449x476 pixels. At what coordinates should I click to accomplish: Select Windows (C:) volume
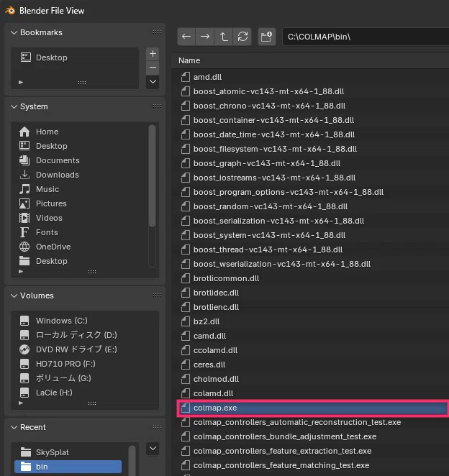click(85, 321)
